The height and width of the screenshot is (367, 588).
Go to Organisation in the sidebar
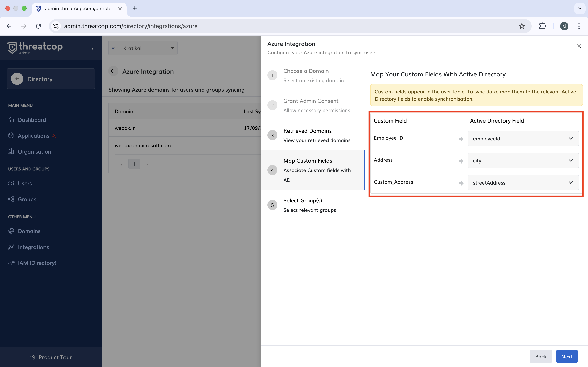click(x=34, y=152)
